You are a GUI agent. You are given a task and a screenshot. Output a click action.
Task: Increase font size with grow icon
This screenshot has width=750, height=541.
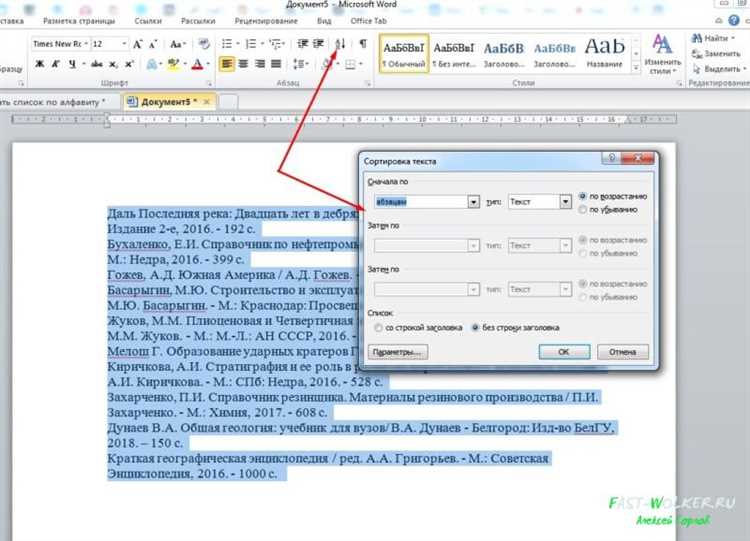(138, 44)
